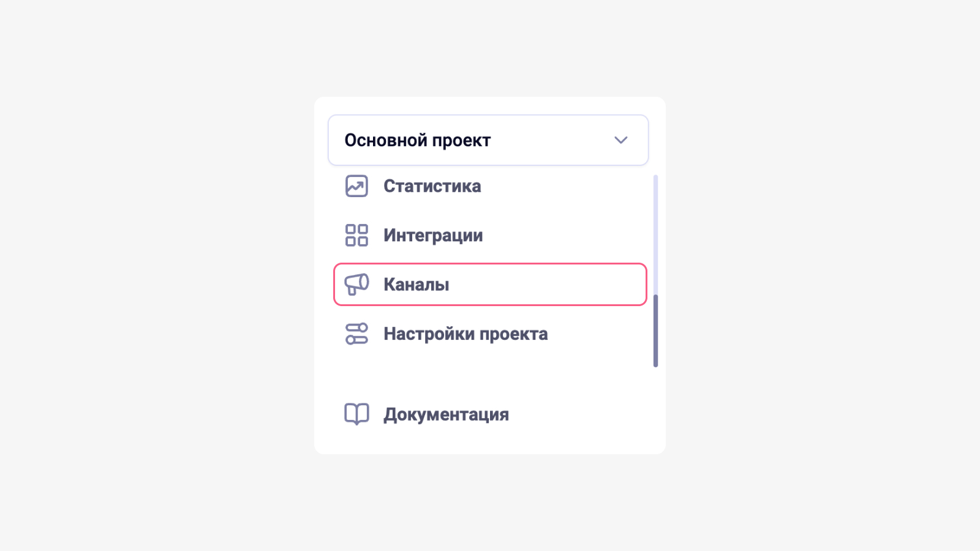980x551 pixels.
Task: Open the Настройки проекта text label
Action: point(466,334)
